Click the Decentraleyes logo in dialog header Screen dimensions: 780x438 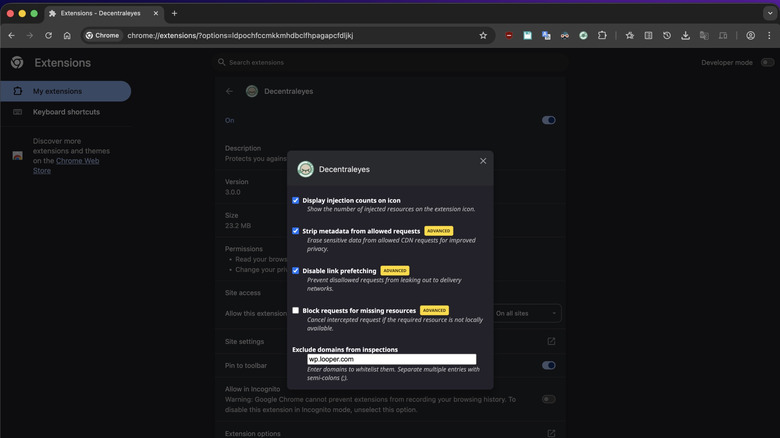(305, 169)
